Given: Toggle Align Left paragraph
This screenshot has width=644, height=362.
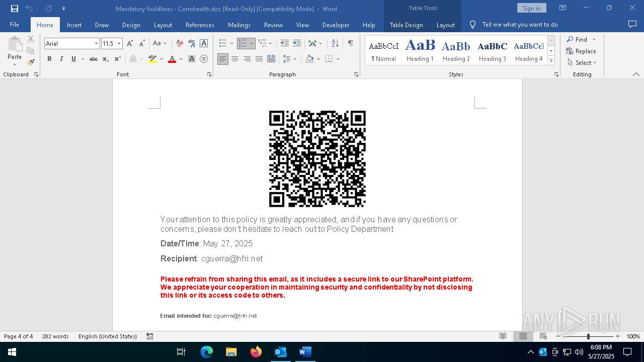Looking at the screenshot, I should [223, 59].
